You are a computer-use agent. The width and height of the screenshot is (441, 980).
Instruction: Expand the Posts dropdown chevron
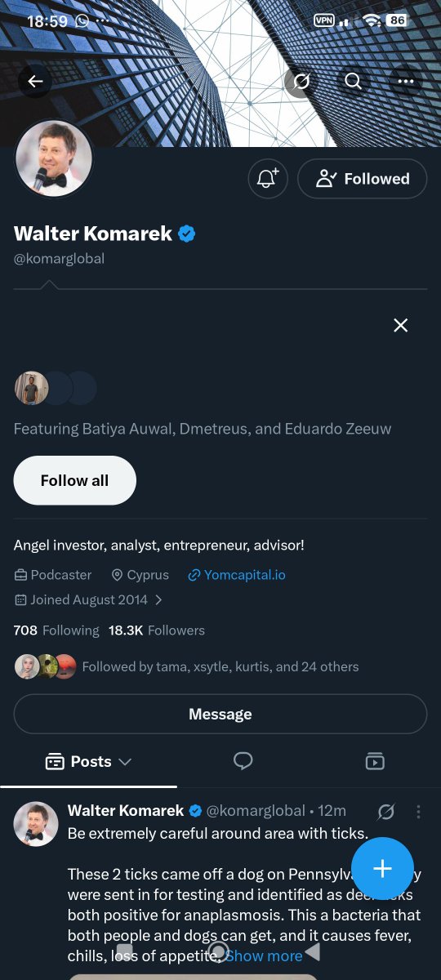[x=125, y=762]
